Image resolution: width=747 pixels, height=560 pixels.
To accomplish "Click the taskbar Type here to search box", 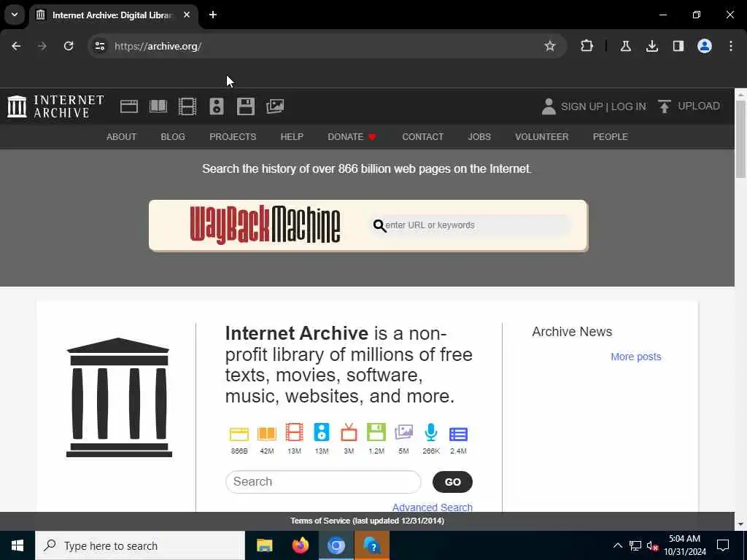I will (140, 545).
